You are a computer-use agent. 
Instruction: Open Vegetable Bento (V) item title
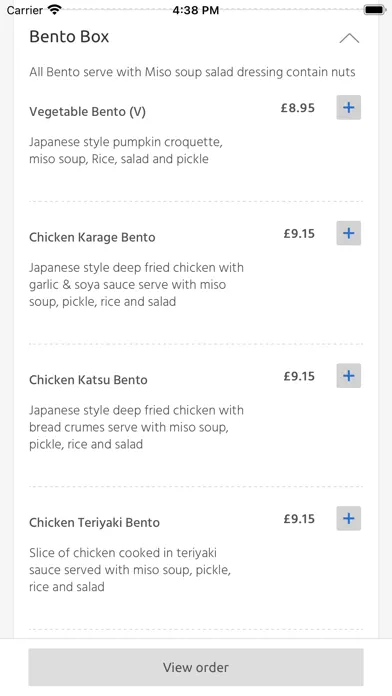[87, 111]
